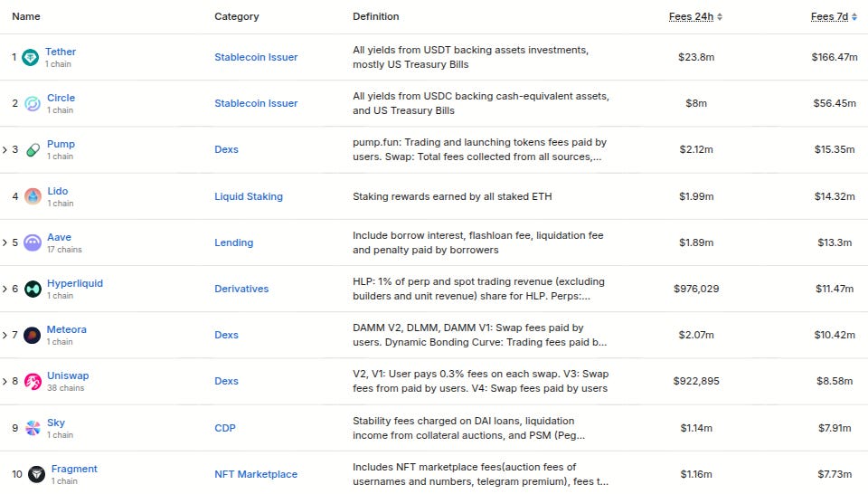Image resolution: width=868 pixels, height=494 pixels.
Task: Select Hyperliquid's $976,029 24h fees value
Action: [x=696, y=290]
